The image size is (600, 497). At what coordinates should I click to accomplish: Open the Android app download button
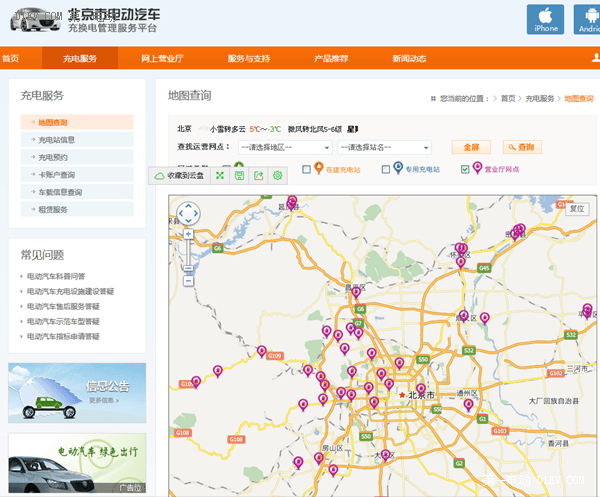[x=587, y=20]
